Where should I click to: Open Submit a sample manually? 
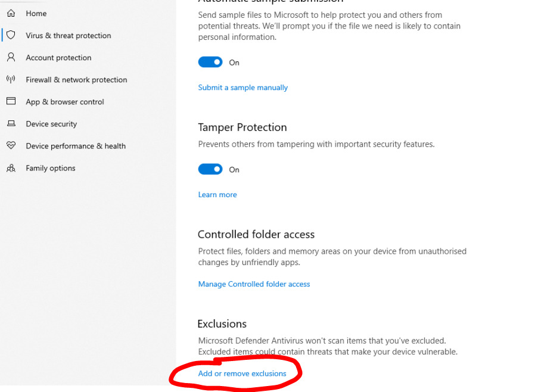point(242,87)
